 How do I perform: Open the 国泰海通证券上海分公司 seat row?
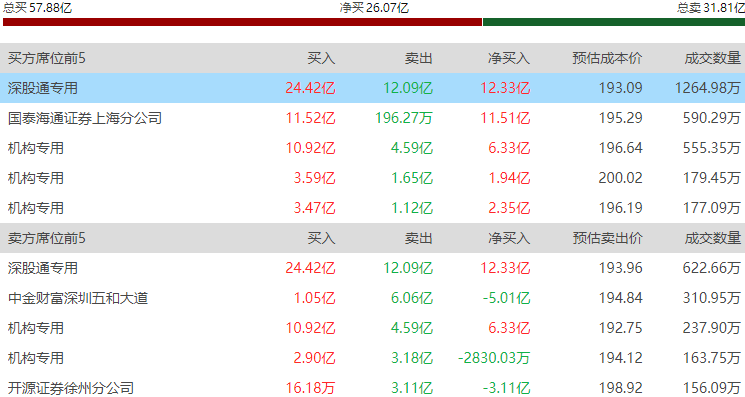tap(372, 118)
